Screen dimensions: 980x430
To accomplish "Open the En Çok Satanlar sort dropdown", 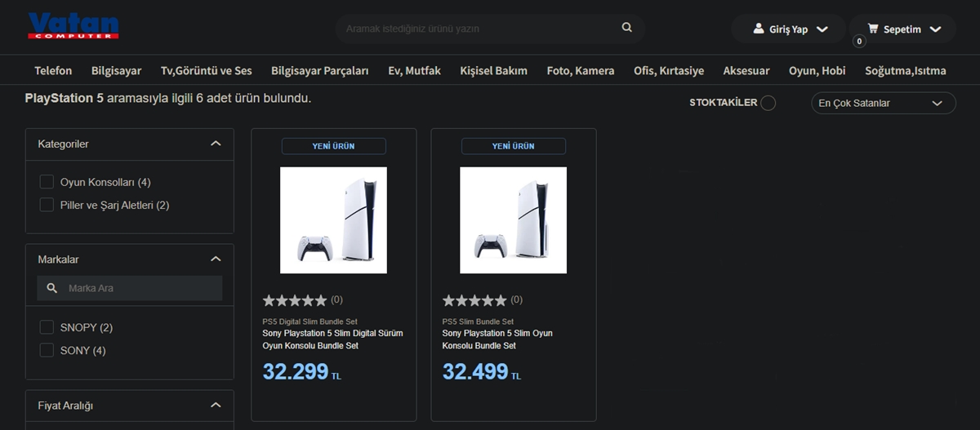I will [883, 103].
